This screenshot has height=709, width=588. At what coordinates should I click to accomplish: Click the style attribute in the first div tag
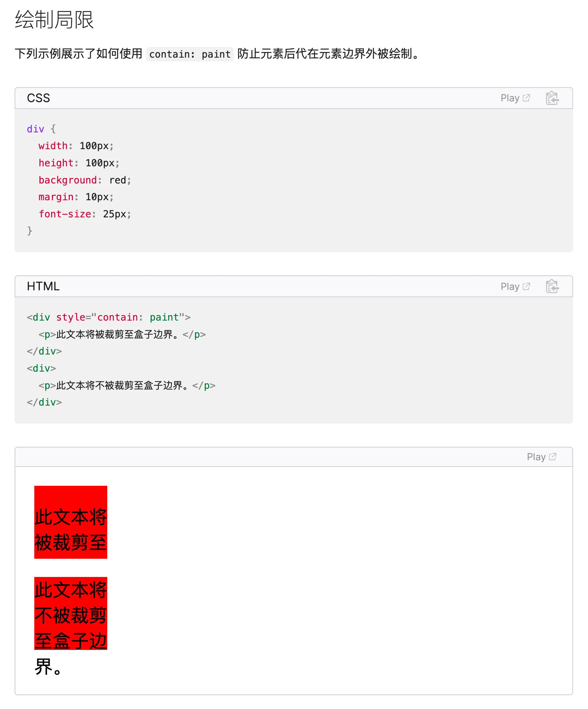pyautogui.click(x=70, y=317)
